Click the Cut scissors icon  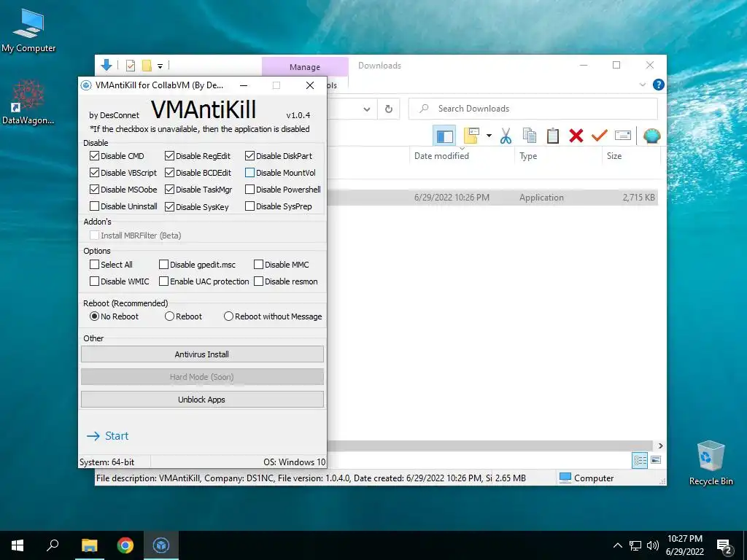click(x=506, y=136)
